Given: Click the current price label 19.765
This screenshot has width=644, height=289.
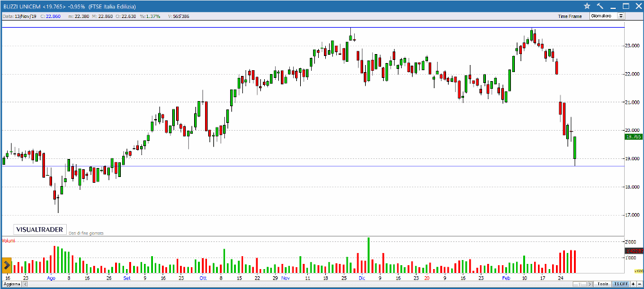Looking at the screenshot, I should [x=634, y=137].
